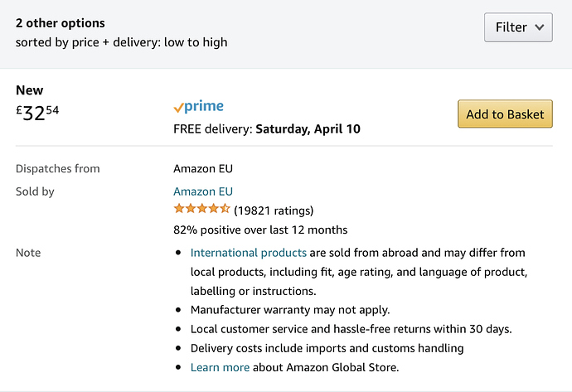The width and height of the screenshot is (572, 392).
Task: Click the half-filled fifth star
Action: (x=225, y=209)
